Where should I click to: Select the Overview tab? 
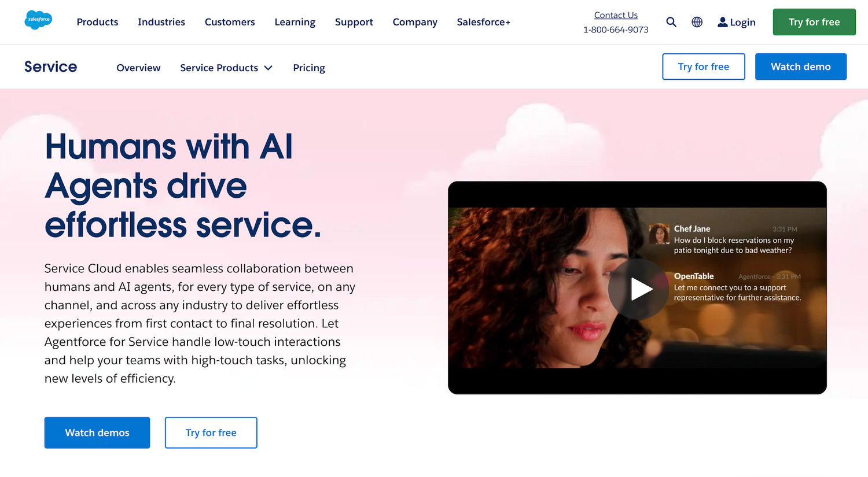click(x=138, y=68)
